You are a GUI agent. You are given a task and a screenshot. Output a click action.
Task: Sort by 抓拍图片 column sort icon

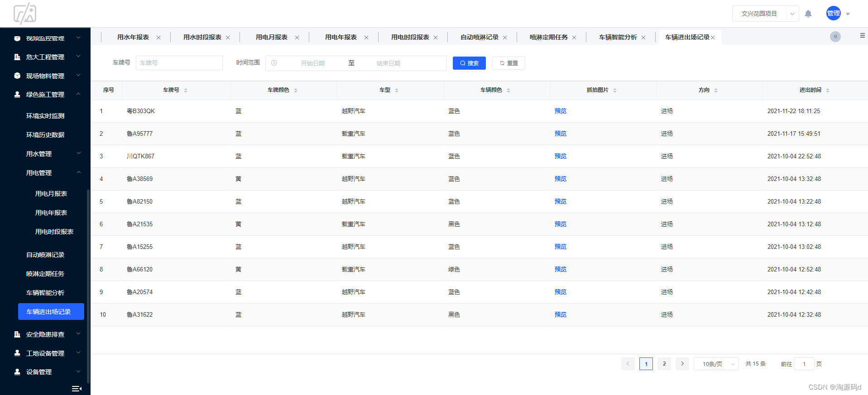click(x=615, y=90)
